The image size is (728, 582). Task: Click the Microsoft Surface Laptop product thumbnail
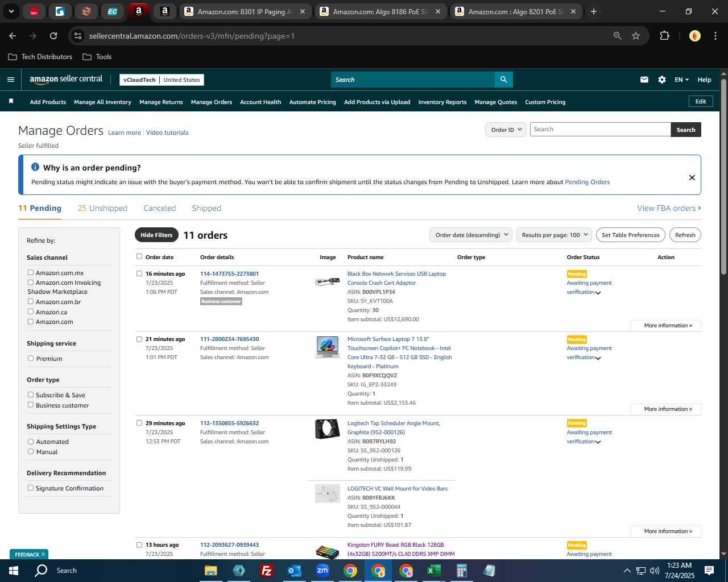328,347
